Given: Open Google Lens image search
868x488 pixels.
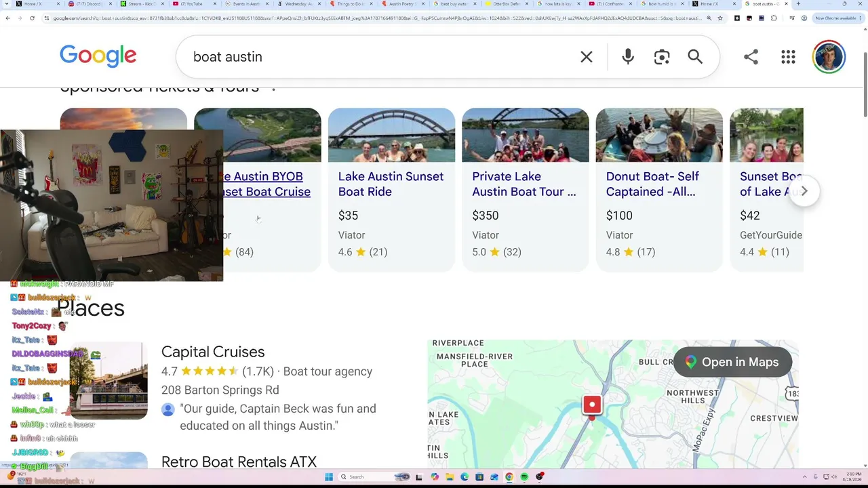Looking at the screenshot, I should pos(662,57).
